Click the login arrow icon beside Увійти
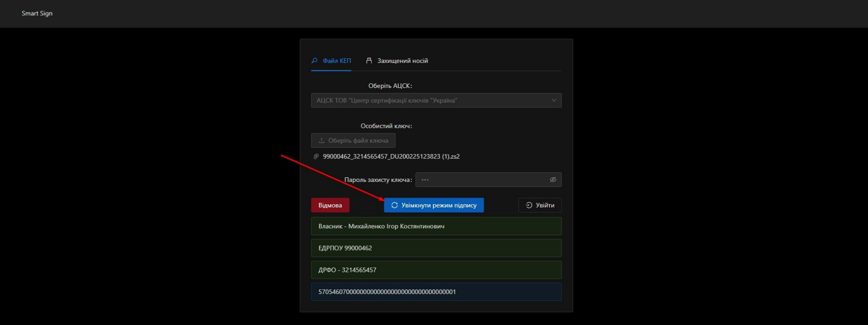 point(529,205)
